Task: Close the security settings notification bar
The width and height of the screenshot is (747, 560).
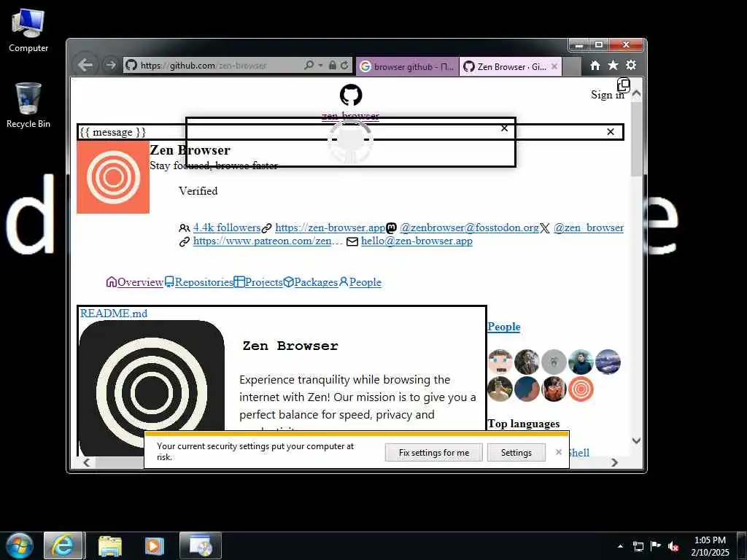Action: click(x=558, y=452)
